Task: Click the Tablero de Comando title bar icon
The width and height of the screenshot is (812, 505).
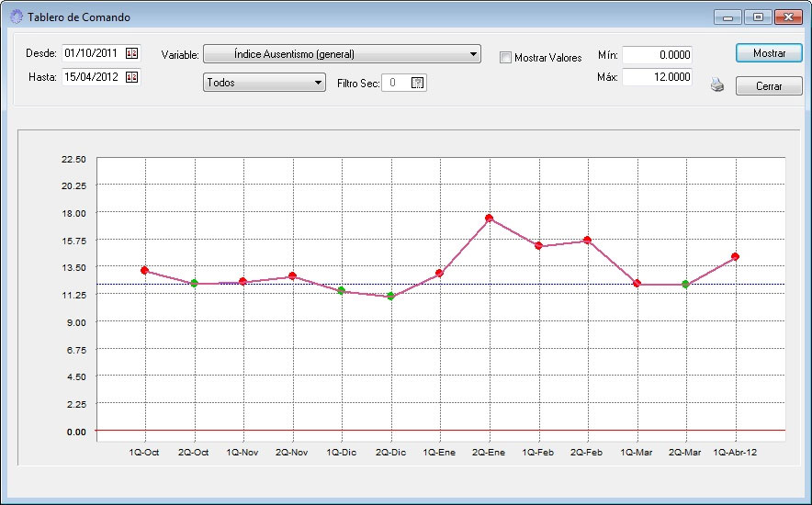Action: pyautogui.click(x=16, y=17)
